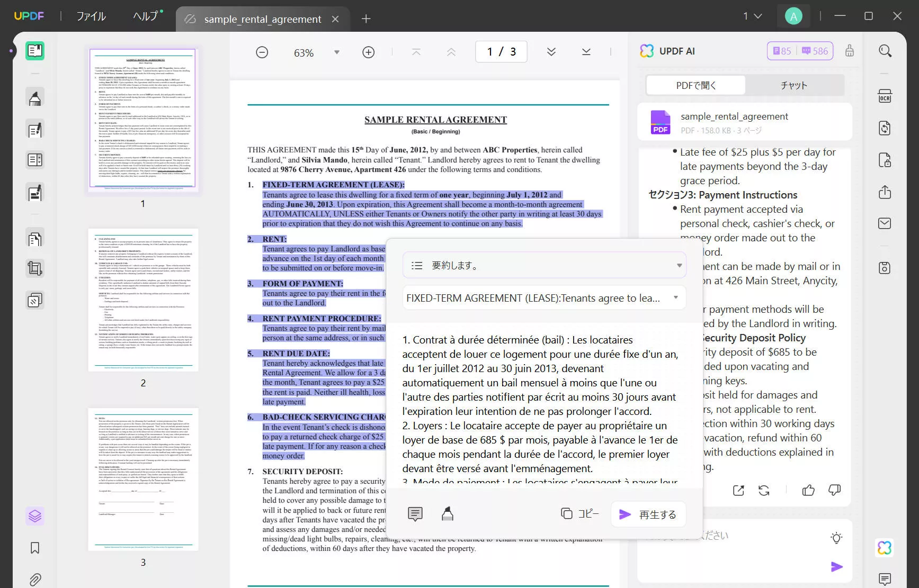This screenshot has width=919, height=588.
Task: Open the Attachments paperclip icon
Action: click(35, 580)
